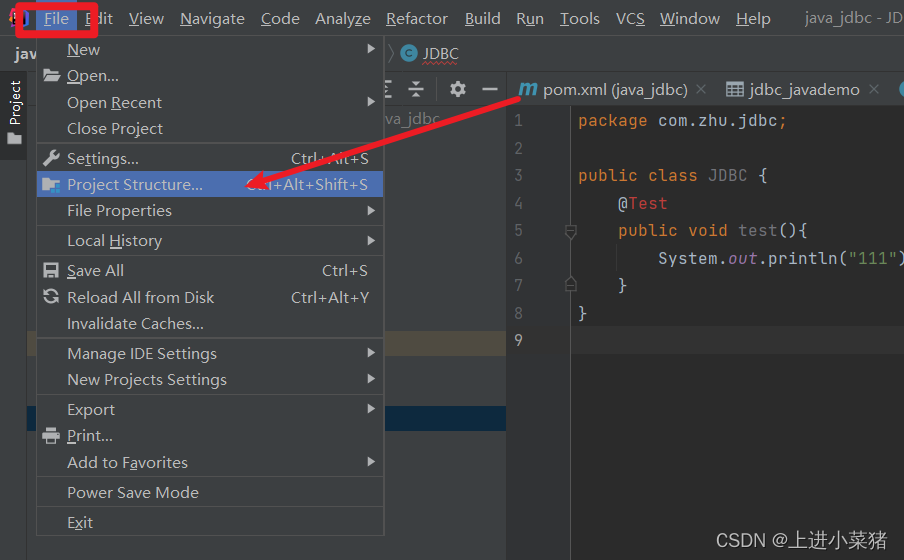Expand Add to Favorites submenu
The image size is (904, 560).
click(x=210, y=462)
